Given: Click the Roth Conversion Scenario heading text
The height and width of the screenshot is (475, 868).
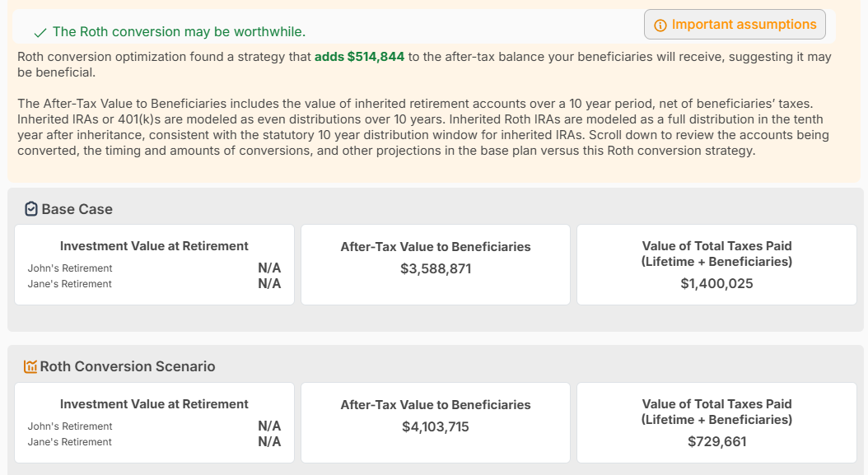Looking at the screenshot, I should [x=128, y=366].
